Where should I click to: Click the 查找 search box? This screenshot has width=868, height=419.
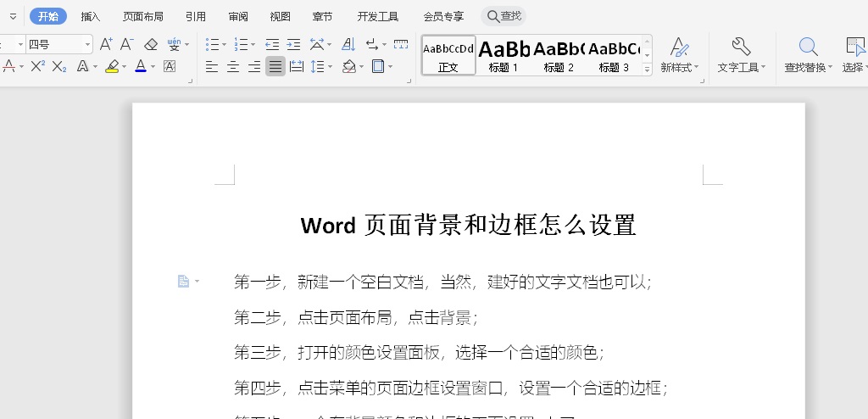[x=504, y=16]
